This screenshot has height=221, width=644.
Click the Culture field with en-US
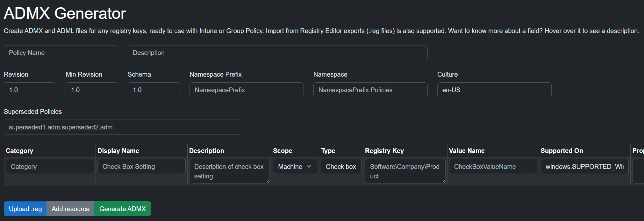tap(494, 90)
